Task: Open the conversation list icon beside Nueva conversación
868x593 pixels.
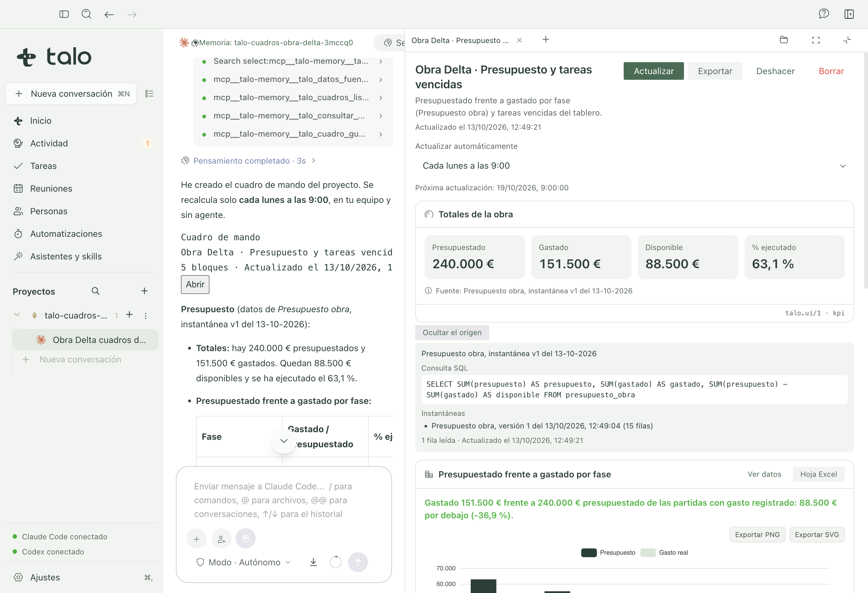Action: click(x=149, y=93)
